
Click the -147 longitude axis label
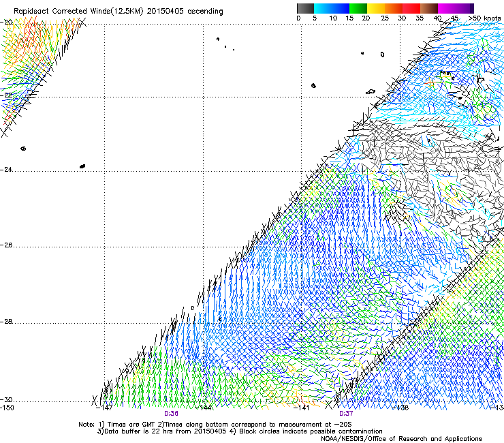[x=104, y=408]
